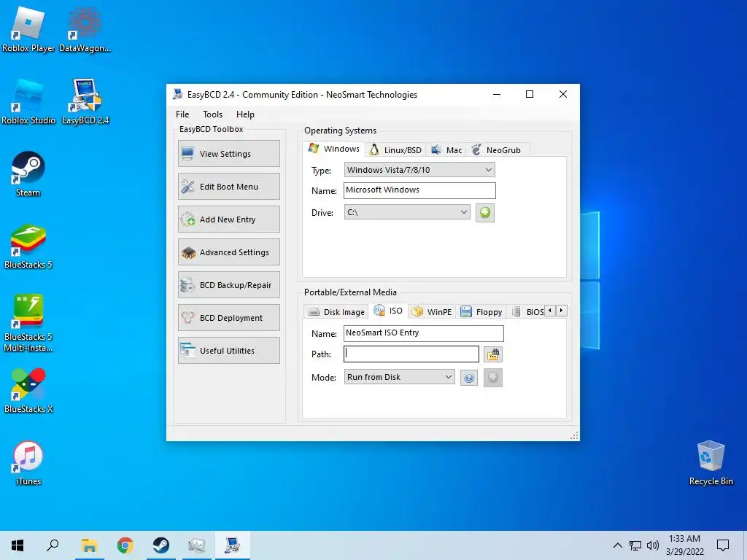Minimize the EasyBCD window
This screenshot has width=747, height=560.
click(x=497, y=94)
